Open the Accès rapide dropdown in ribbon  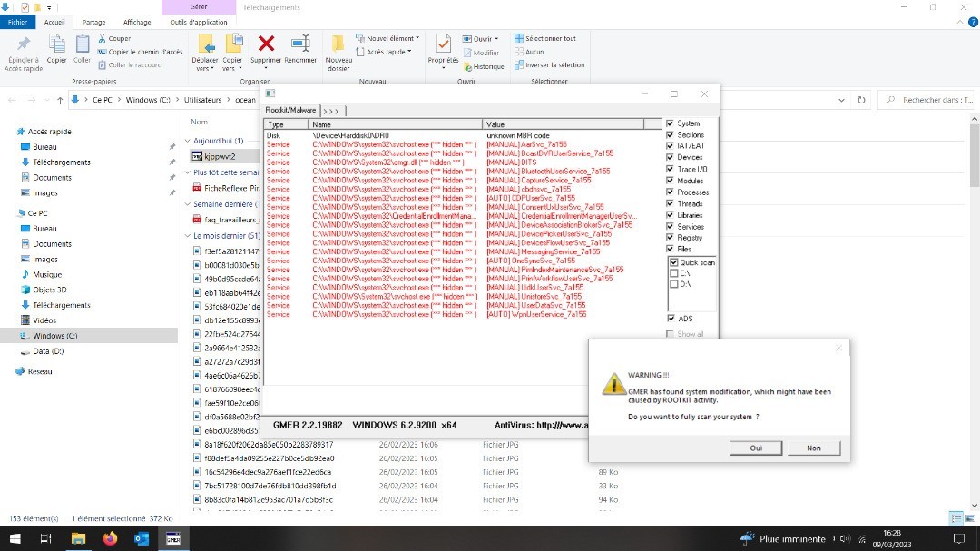coord(383,52)
